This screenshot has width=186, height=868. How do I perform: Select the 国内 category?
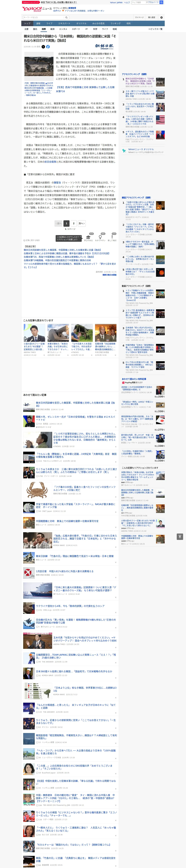click(35, 29)
